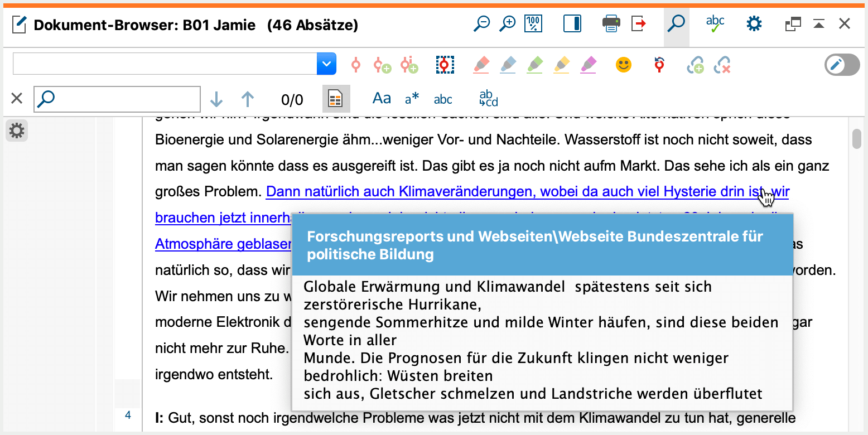This screenshot has height=435, width=868.
Task: Click the edit document icon beside title
Action: click(20, 25)
